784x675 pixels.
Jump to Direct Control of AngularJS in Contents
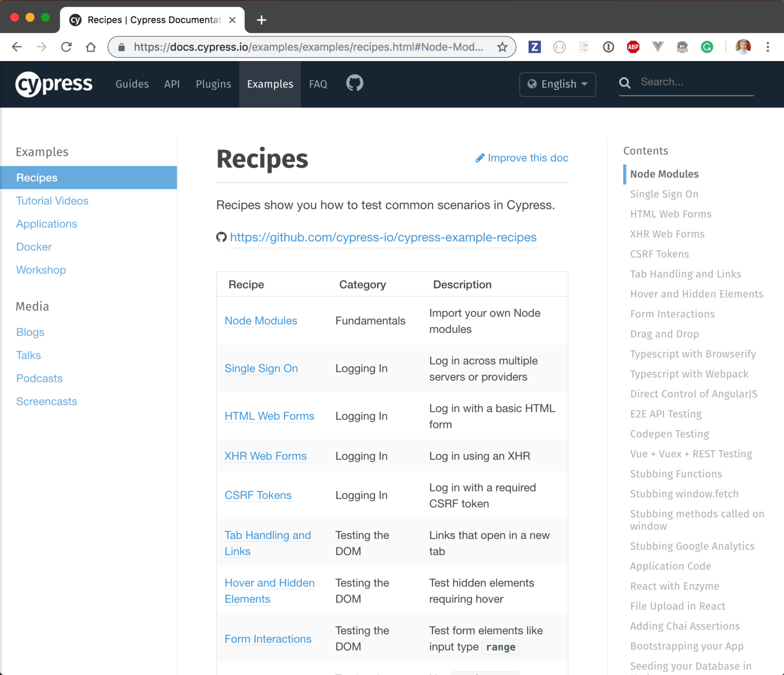pos(693,394)
